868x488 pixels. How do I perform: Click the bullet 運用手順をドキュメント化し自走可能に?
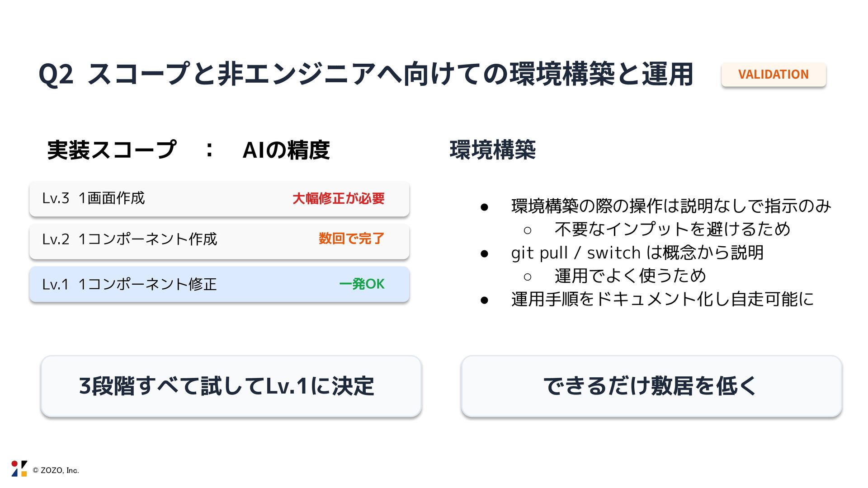coord(662,300)
